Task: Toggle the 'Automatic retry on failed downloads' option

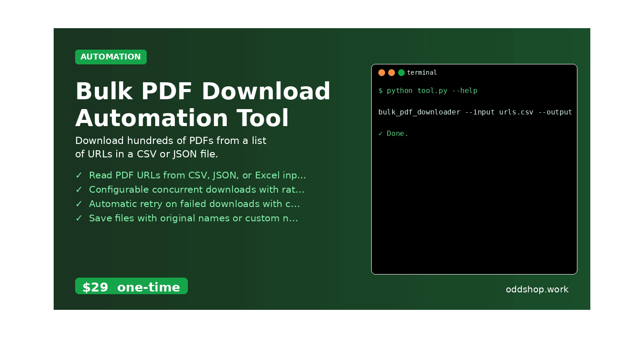Action: [195, 204]
